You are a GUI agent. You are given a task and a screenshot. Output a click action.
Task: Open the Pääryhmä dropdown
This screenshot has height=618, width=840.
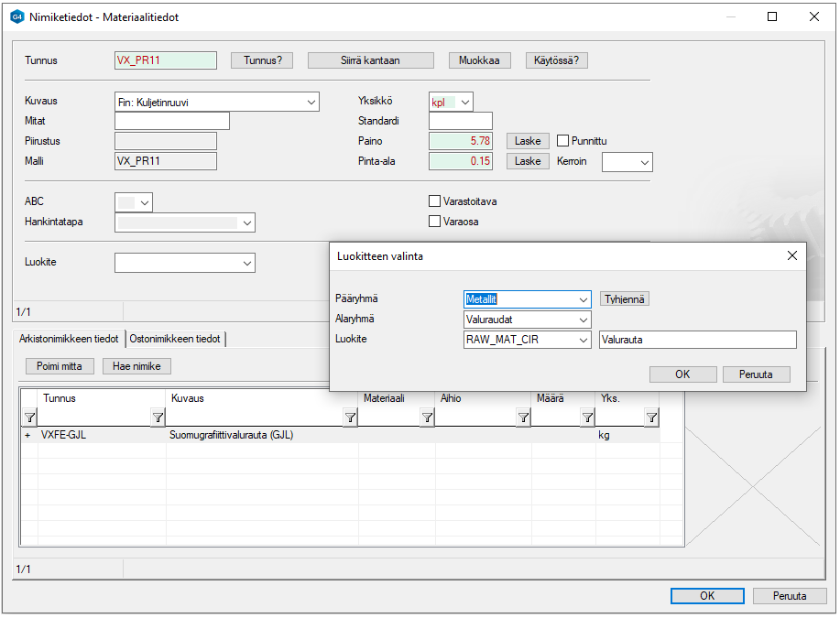tap(584, 299)
